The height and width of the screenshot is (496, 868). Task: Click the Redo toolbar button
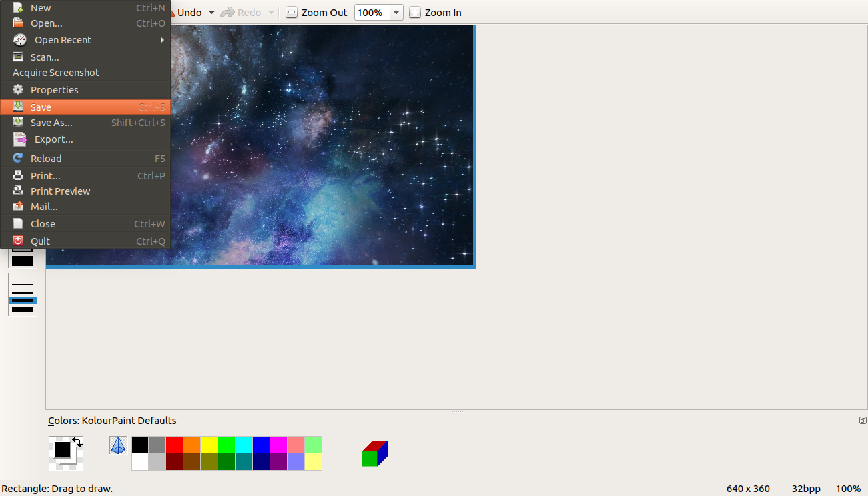(241, 13)
